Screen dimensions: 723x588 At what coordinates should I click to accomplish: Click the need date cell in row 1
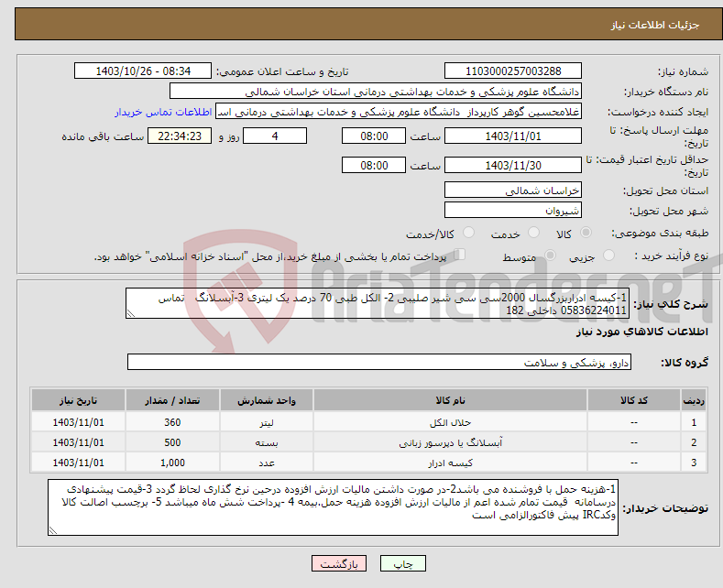coord(78,422)
